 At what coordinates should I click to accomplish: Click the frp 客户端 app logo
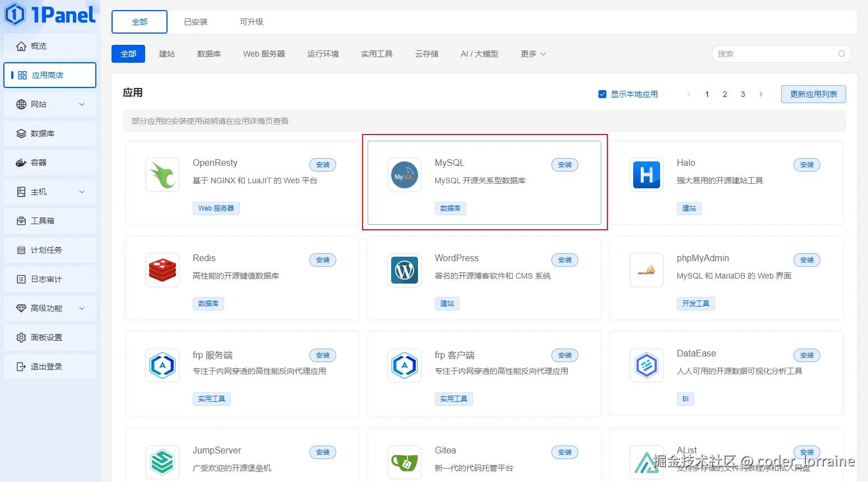[x=405, y=365]
